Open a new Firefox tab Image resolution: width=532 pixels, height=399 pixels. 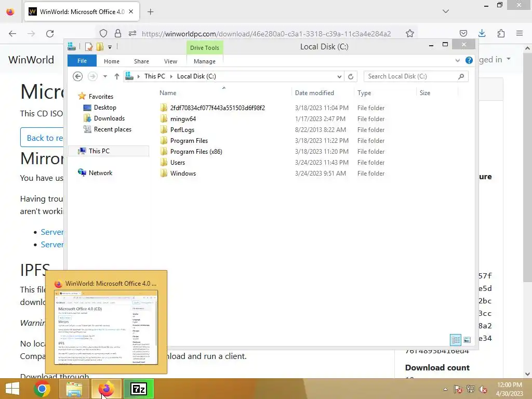point(150,12)
